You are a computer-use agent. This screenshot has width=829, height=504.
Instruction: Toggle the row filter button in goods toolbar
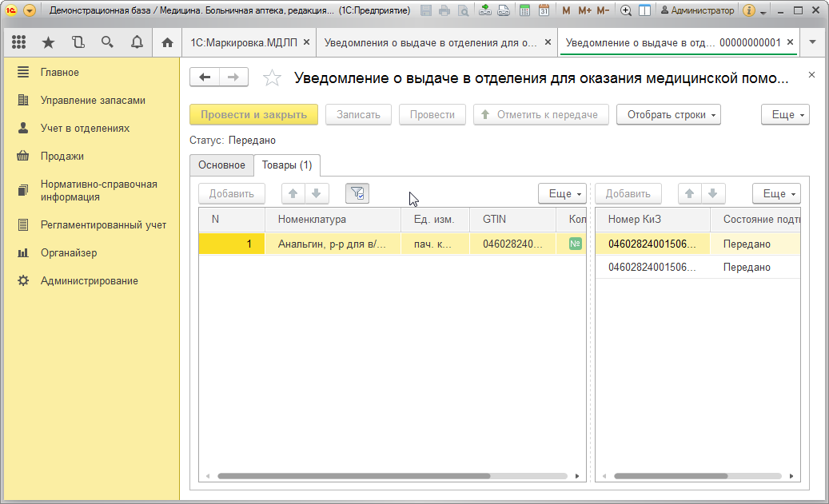coord(357,194)
